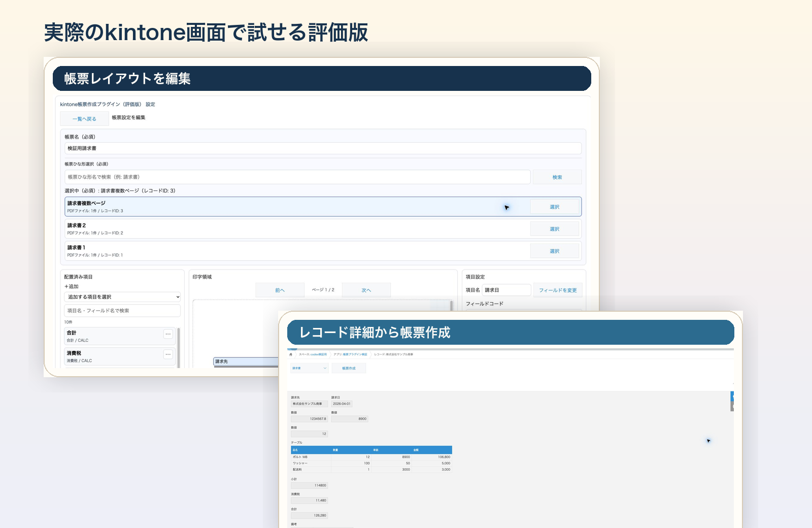Click the 請求書 2 list row title
Image resolution: width=812 pixels, height=528 pixels.
point(77,225)
